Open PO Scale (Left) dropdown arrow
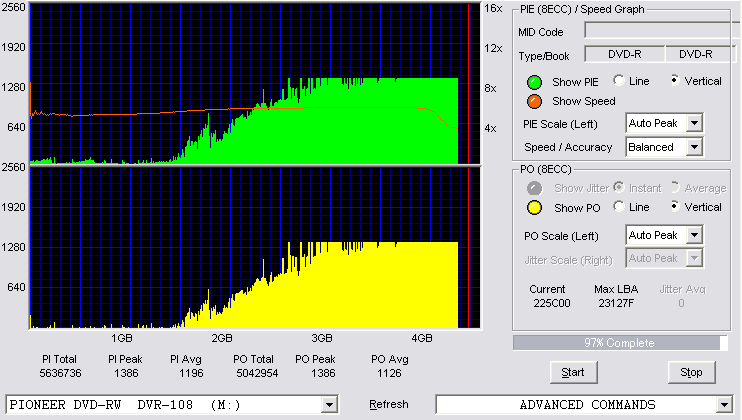The height and width of the screenshot is (420, 742). tap(694, 235)
